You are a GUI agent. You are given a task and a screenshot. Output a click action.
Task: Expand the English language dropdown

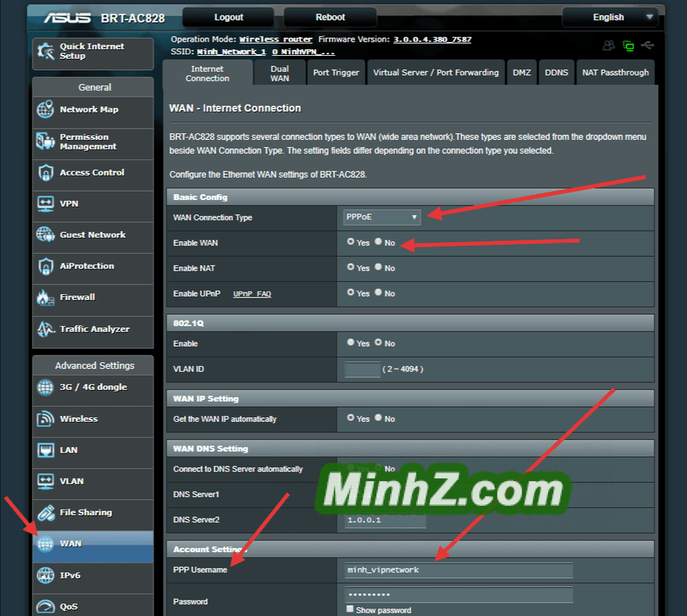pyautogui.click(x=610, y=17)
